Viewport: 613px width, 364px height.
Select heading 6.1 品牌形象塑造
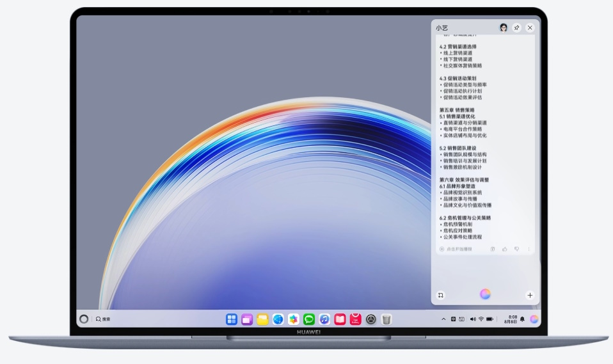pos(457,186)
